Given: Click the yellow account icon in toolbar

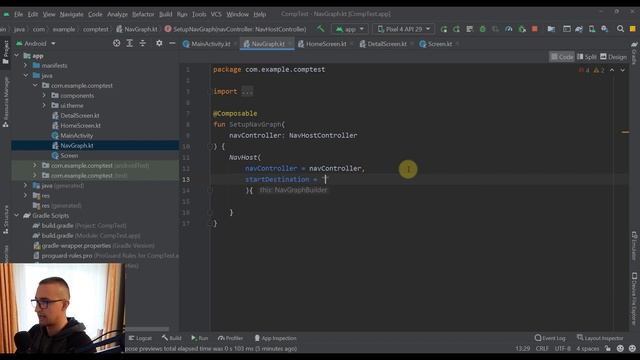Looking at the screenshot, I should tap(633, 29).
